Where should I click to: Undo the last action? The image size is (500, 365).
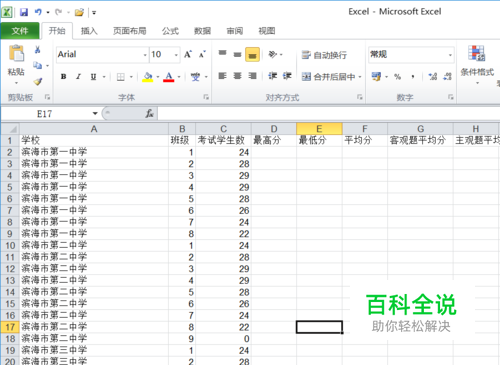38,12
